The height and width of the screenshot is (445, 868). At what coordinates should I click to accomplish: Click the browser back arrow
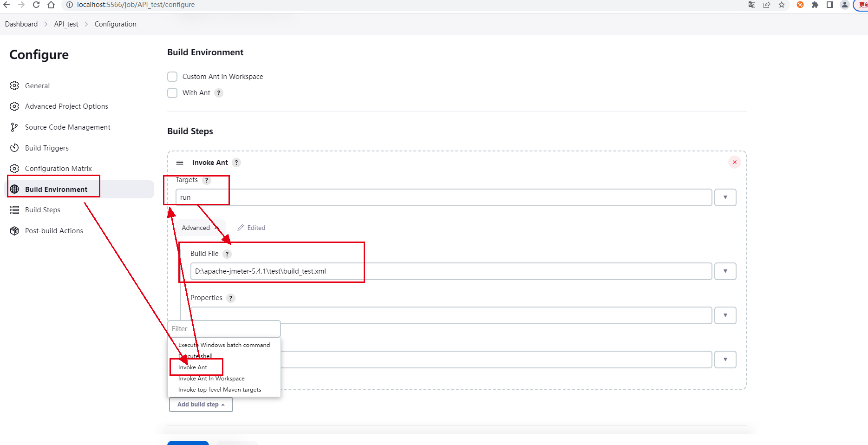click(x=7, y=5)
